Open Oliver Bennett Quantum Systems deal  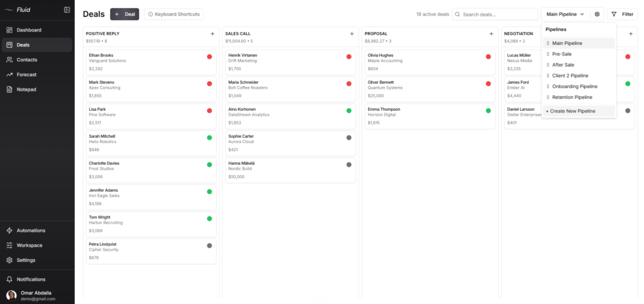pyautogui.click(x=430, y=89)
